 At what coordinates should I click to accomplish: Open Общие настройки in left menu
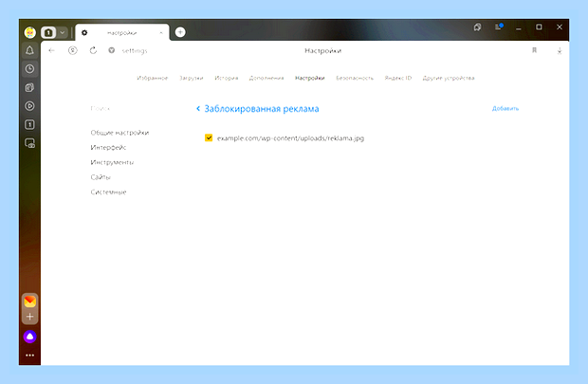119,133
